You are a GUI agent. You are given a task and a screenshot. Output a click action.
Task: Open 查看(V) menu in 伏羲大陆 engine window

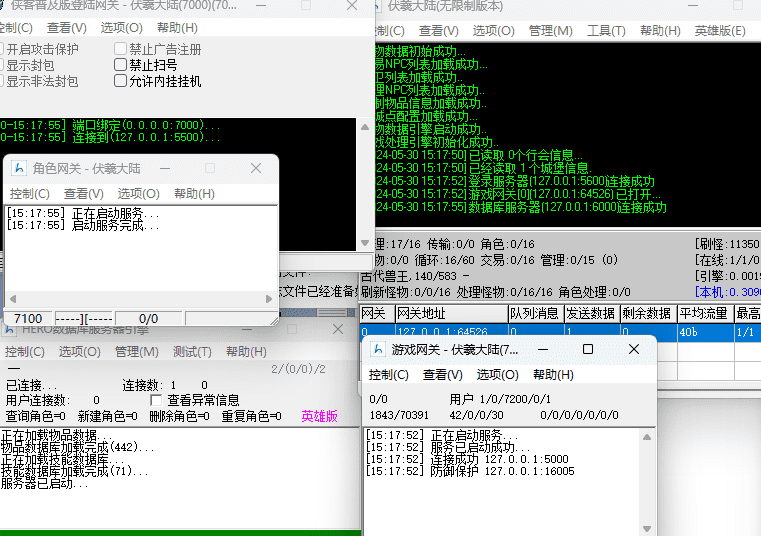click(439, 31)
